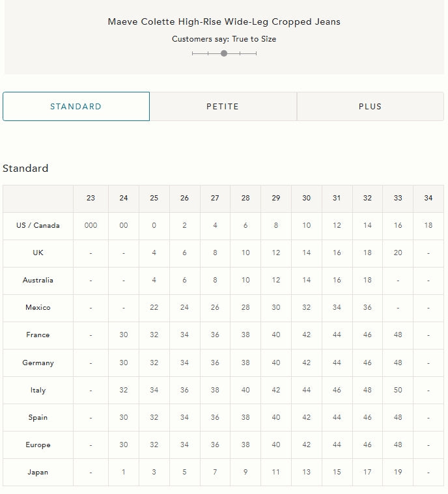The height and width of the screenshot is (494, 448).
Task: Click the Japan size 1 cell
Action: (x=124, y=473)
